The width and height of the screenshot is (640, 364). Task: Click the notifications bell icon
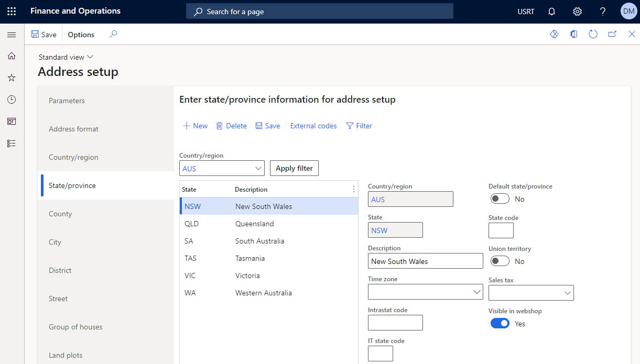[x=551, y=12]
